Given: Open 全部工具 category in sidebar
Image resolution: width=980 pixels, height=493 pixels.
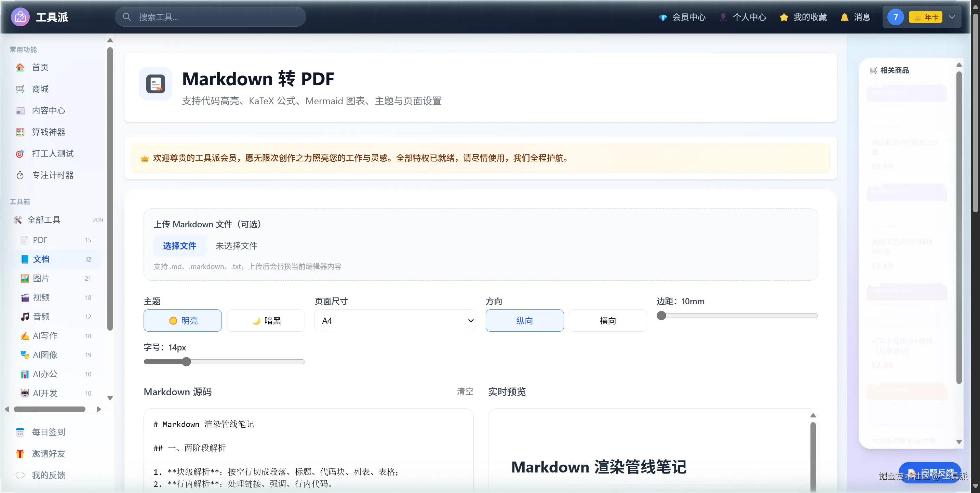Looking at the screenshot, I should (58, 220).
